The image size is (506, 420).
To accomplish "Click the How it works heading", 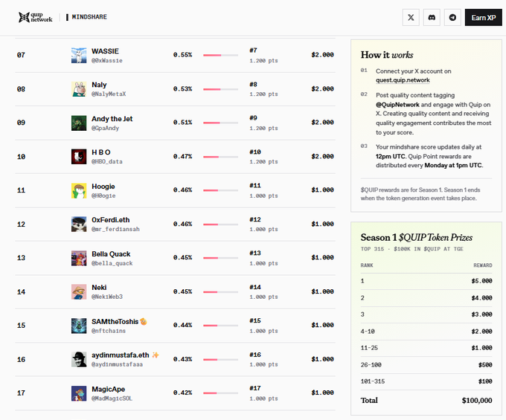I will click(387, 55).
